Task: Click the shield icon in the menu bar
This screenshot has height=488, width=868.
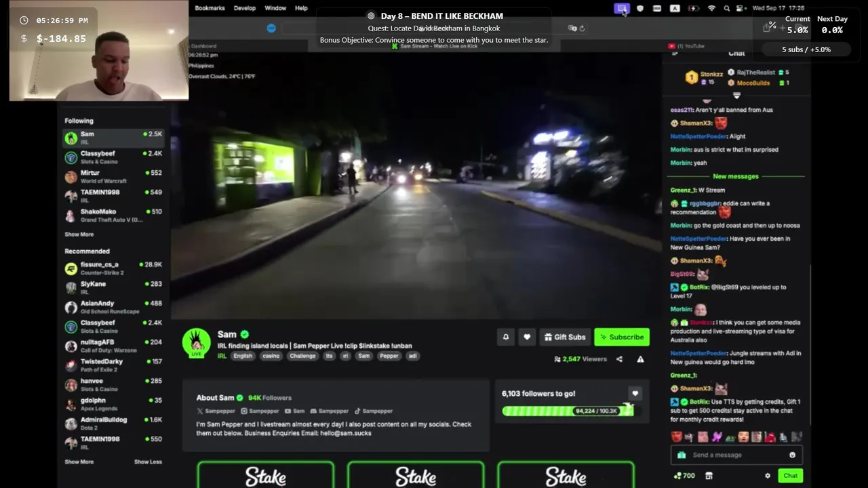Action: click(639, 8)
